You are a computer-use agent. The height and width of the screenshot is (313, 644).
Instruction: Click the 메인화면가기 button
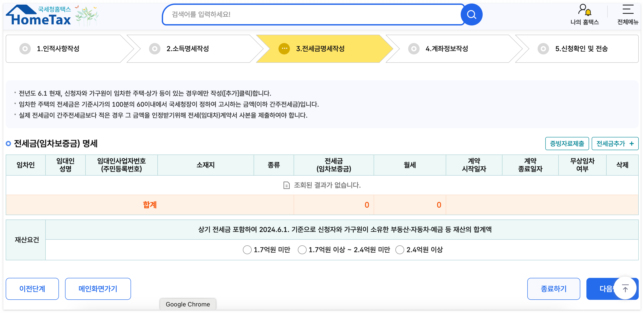click(98, 289)
